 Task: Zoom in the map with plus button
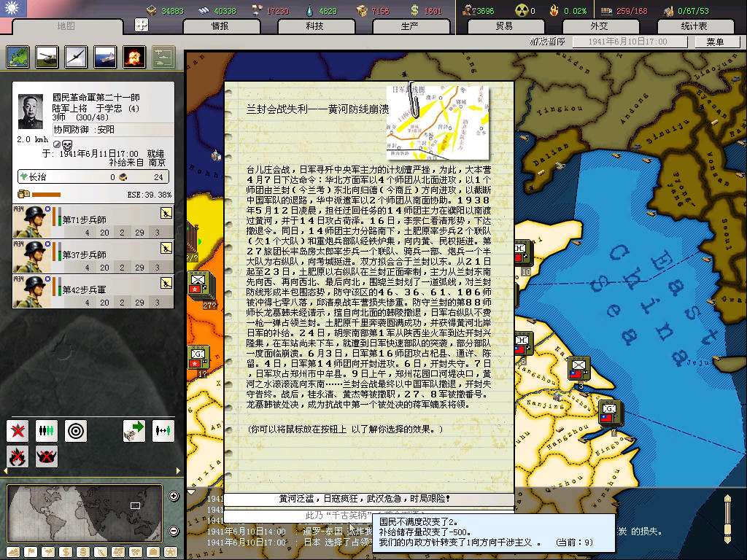pyautogui.click(x=174, y=496)
